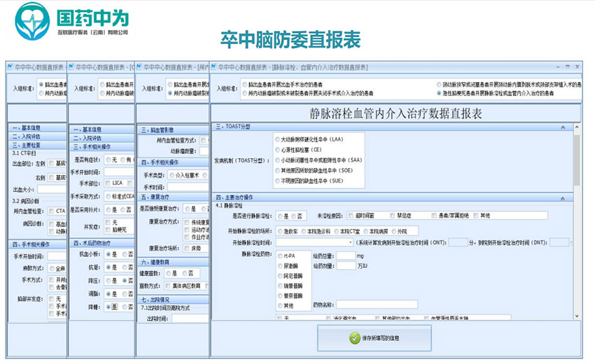Click the vertical scrollbar up arrow

pos(576,127)
